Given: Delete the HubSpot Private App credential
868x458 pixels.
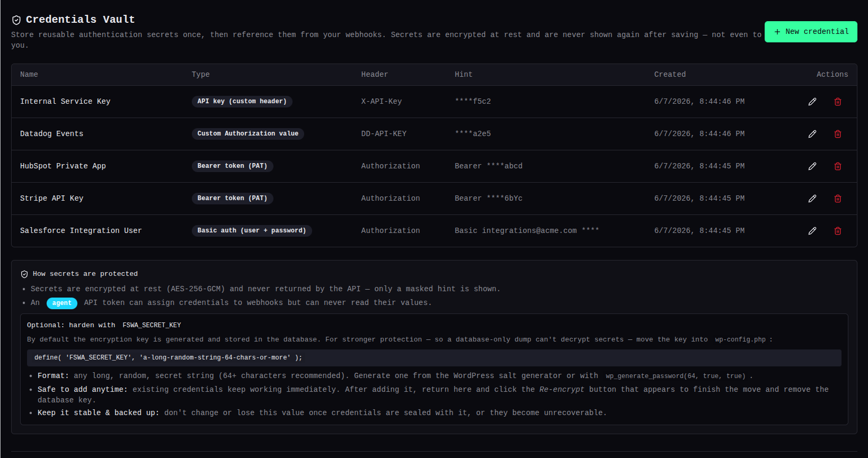Looking at the screenshot, I should point(838,166).
